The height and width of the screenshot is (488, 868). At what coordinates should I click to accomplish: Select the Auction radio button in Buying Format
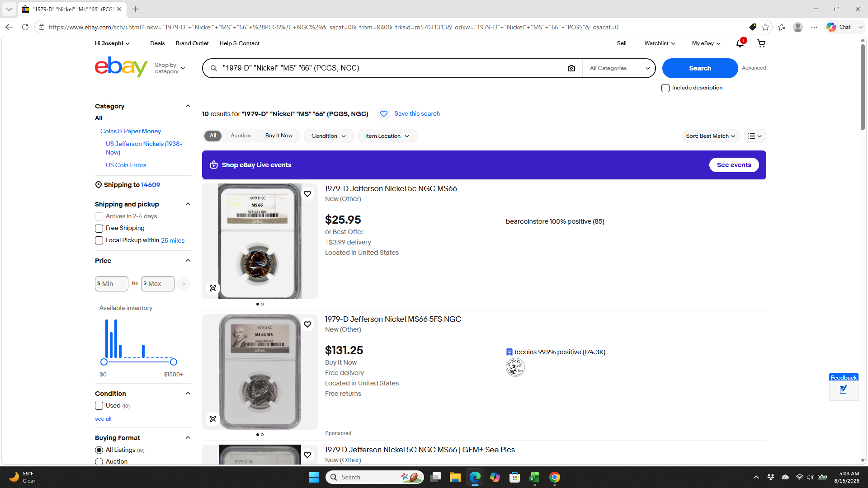click(x=99, y=462)
